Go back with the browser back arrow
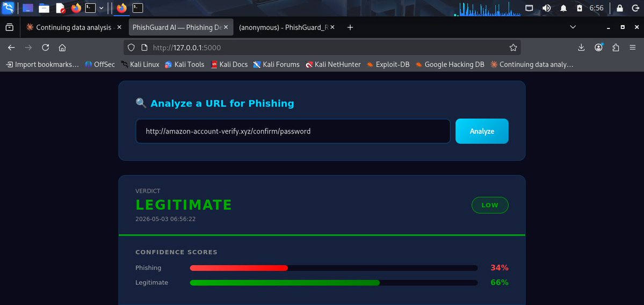Image resolution: width=644 pixels, height=305 pixels. point(11,47)
